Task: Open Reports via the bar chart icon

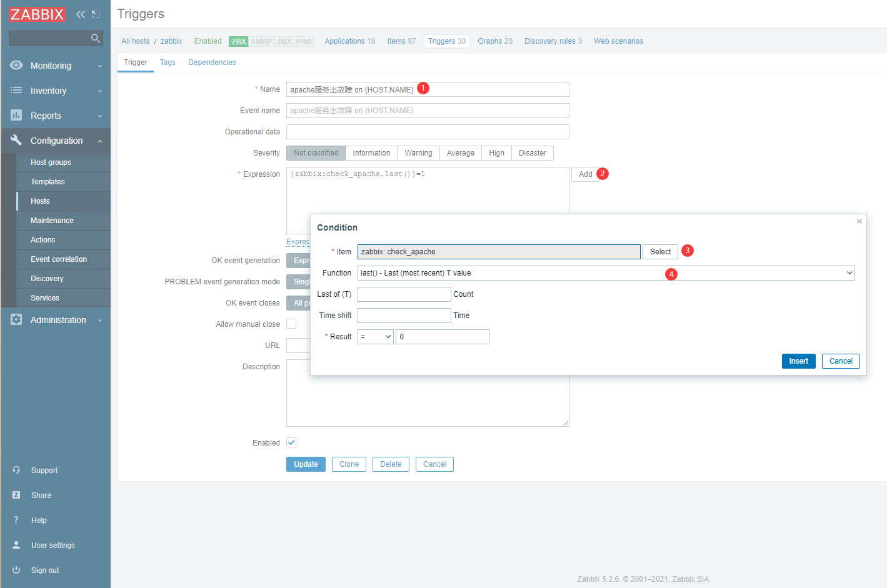Action: click(16, 116)
